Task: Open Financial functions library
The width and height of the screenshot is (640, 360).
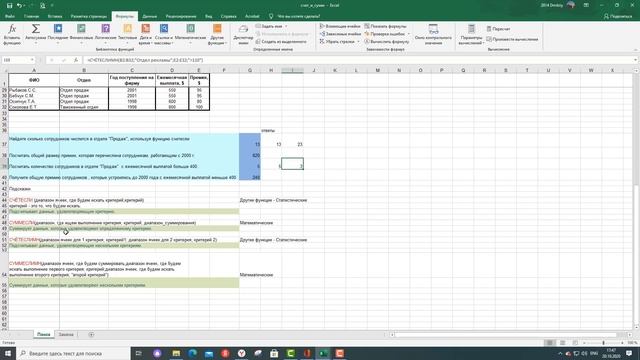Action: pyautogui.click(x=81, y=34)
